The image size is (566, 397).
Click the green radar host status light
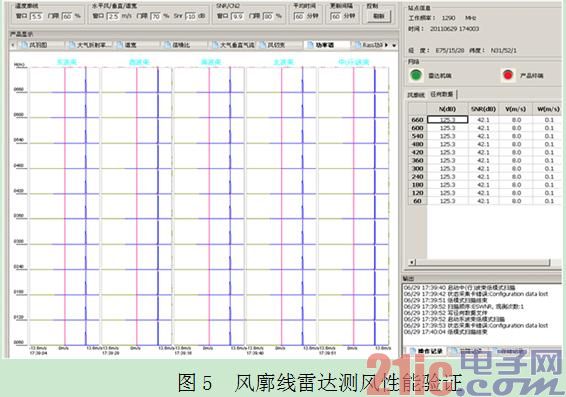416,75
